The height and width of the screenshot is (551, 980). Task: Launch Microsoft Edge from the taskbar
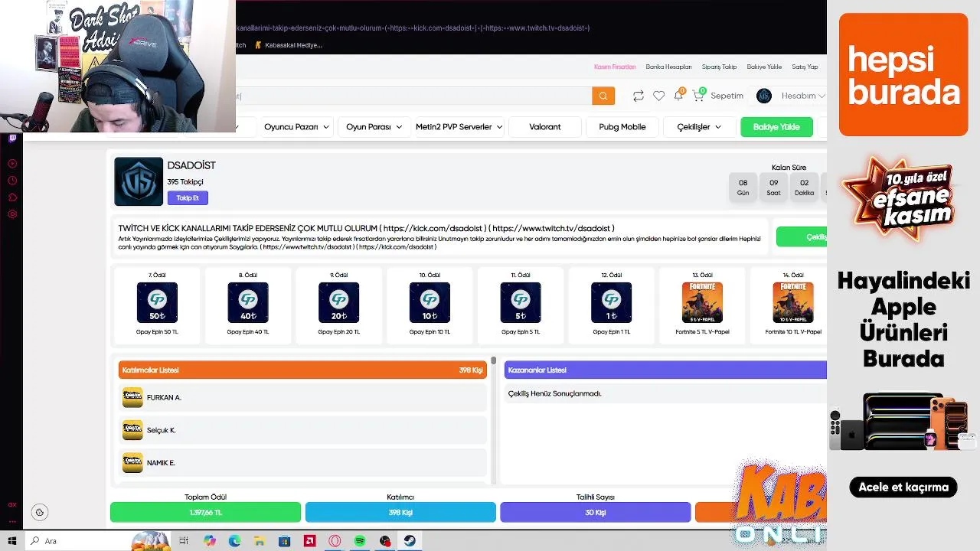pyautogui.click(x=234, y=541)
